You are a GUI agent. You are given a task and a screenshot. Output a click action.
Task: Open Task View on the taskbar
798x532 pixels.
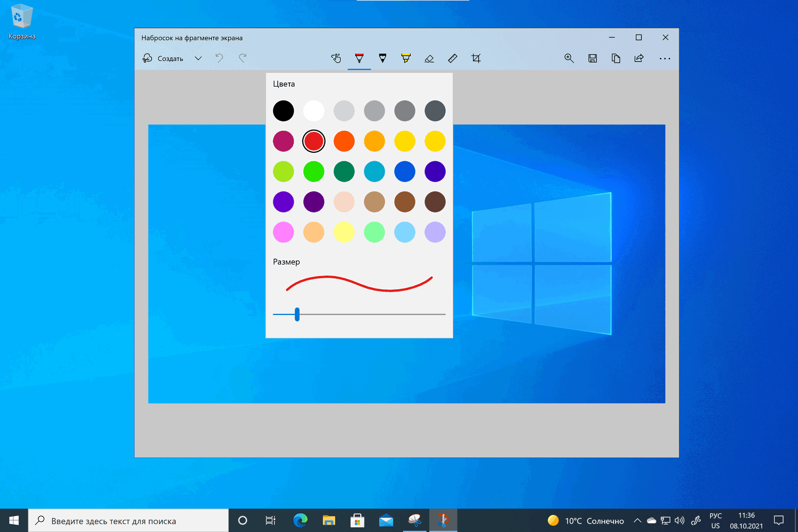point(271,520)
